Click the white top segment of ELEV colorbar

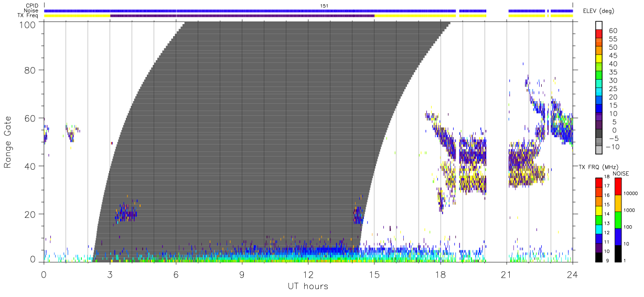(x=598, y=26)
